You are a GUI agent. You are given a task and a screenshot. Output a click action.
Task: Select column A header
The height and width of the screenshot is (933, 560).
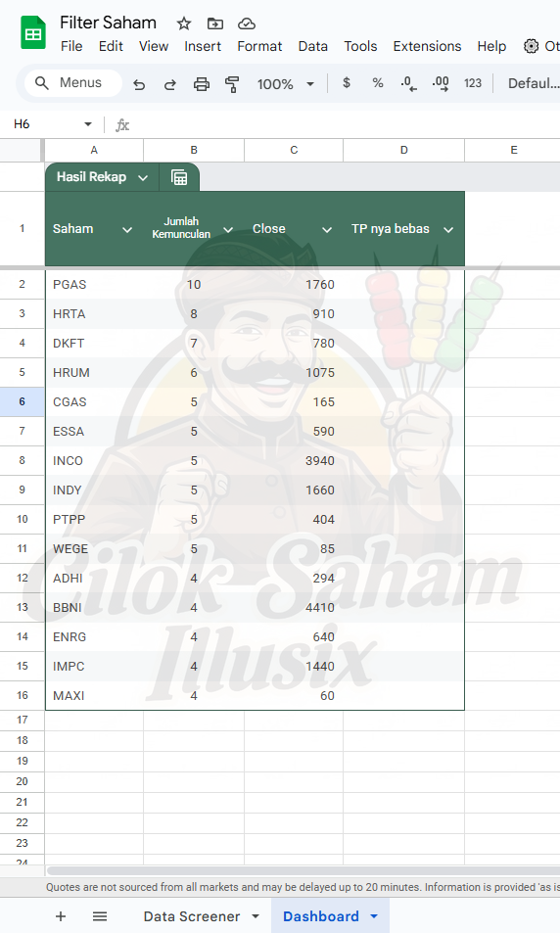[94, 150]
